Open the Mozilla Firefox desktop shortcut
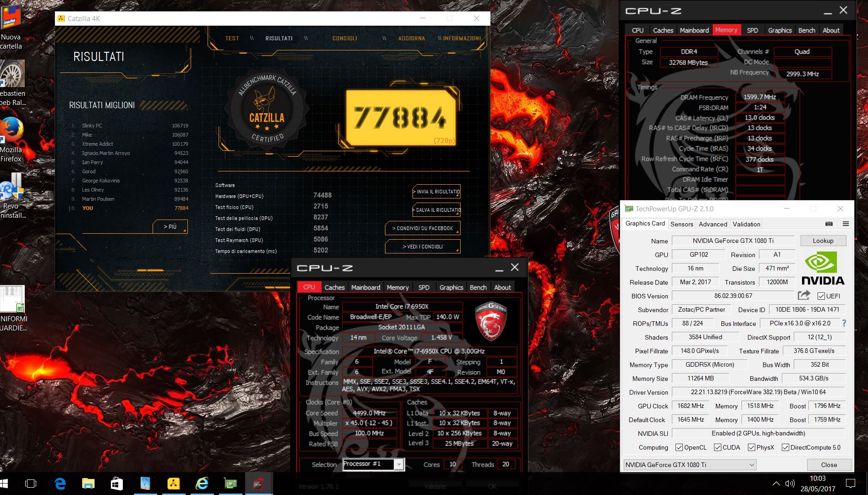 coord(11,140)
